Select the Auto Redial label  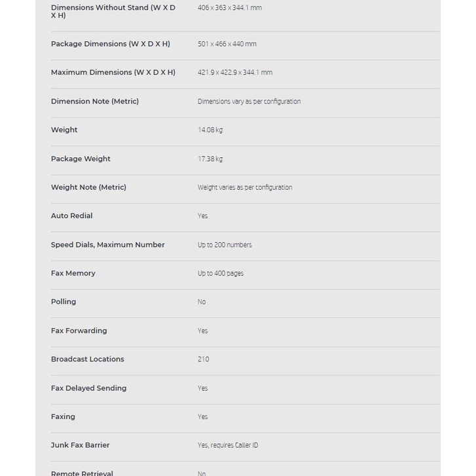coord(71,216)
